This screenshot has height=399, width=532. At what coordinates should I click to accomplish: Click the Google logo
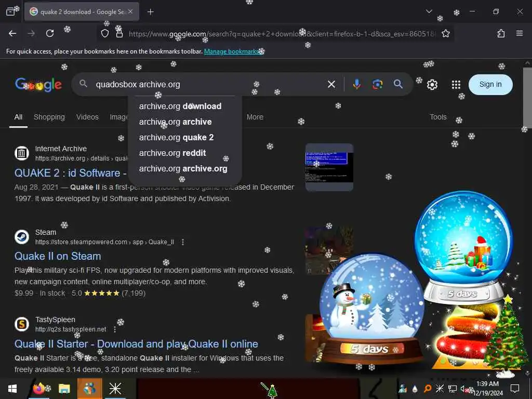click(38, 85)
